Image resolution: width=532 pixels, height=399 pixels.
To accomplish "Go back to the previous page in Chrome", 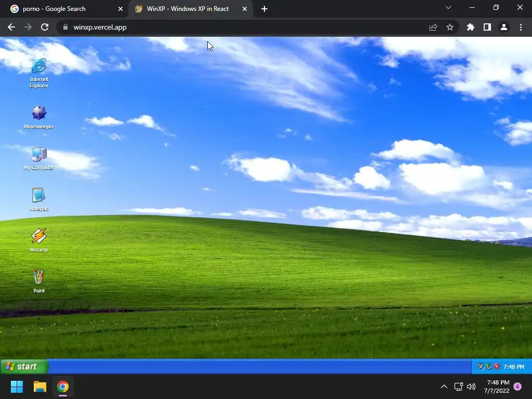I will pyautogui.click(x=11, y=27).
